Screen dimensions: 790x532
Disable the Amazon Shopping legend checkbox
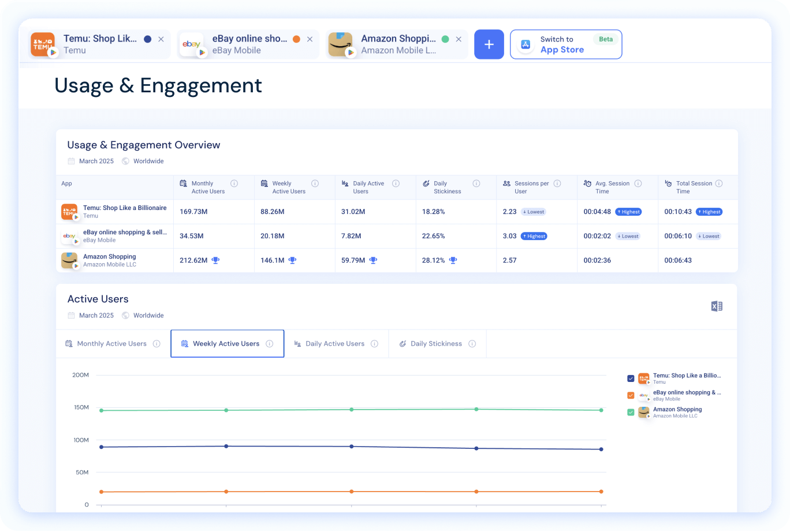[631, 412]
